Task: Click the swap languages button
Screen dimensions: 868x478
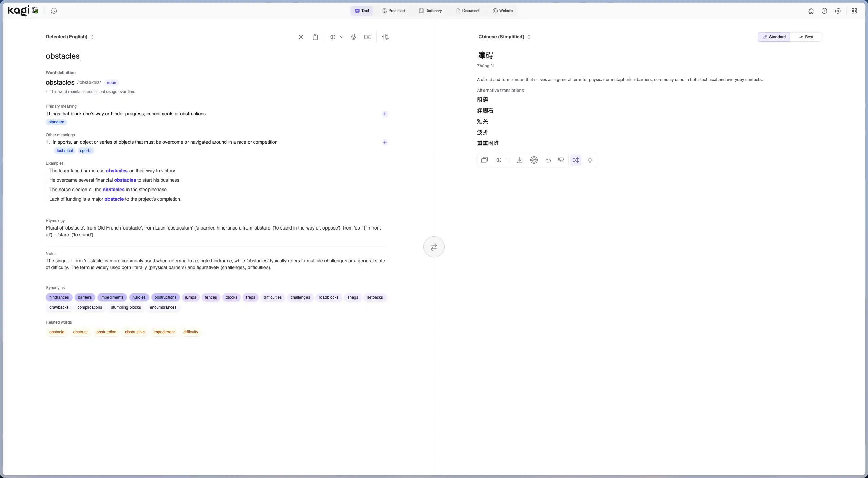Action: point(434,247)
